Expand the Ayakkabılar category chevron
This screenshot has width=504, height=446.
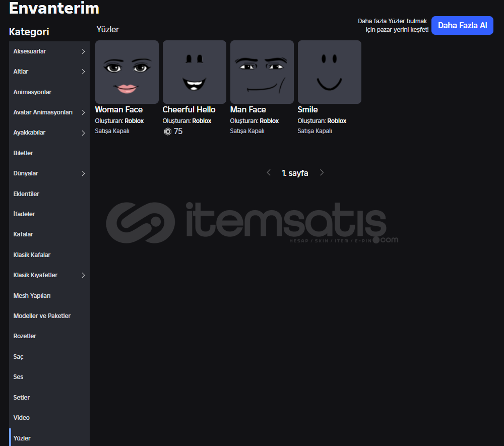pos(83,133)
